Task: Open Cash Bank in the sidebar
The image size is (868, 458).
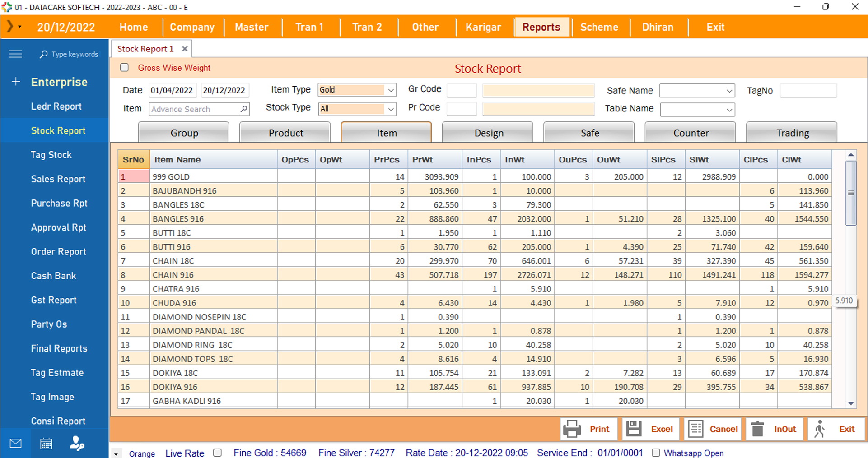Action: pos(53,276)
